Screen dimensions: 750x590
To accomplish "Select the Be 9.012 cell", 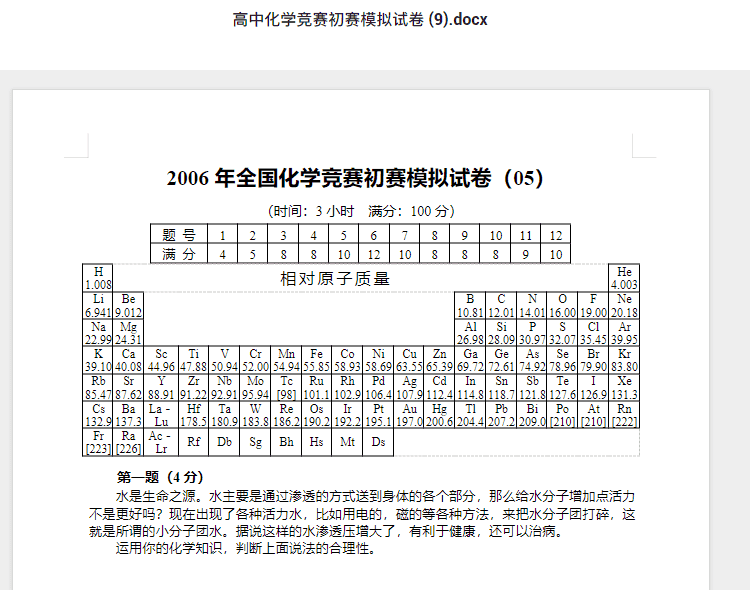I will pyautogui.click(x=128, y=306).
